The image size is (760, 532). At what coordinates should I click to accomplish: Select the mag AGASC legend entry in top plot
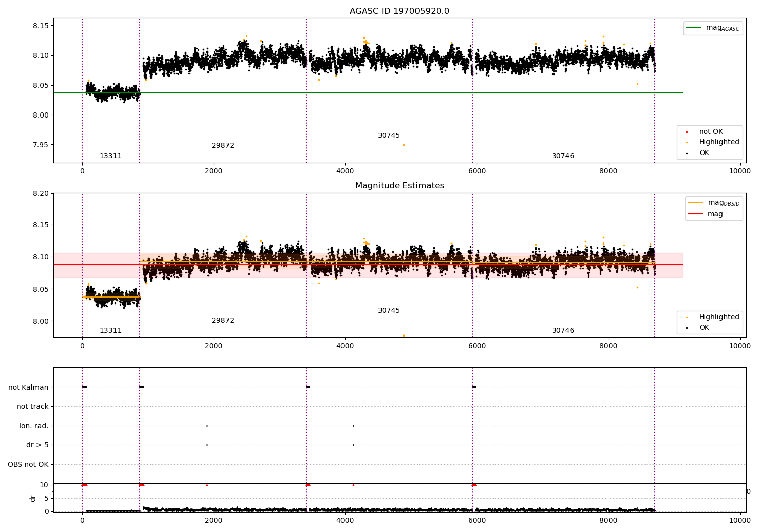tap(713, 28)
